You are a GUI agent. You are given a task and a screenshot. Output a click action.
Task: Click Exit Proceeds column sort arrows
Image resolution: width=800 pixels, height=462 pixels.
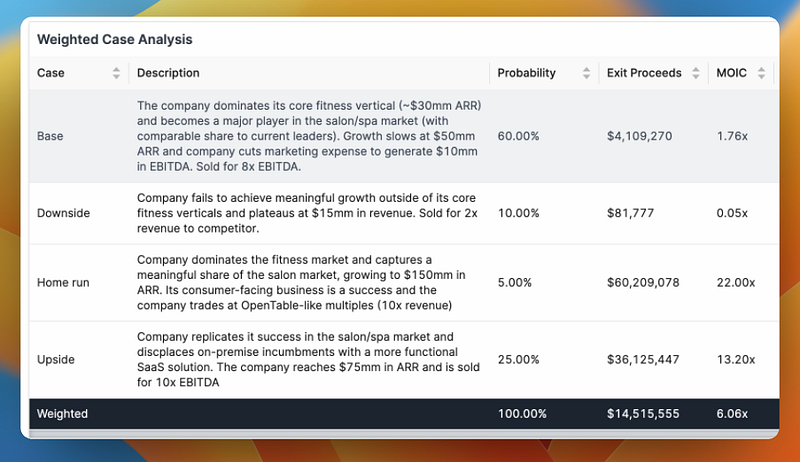tap(695, 73)
